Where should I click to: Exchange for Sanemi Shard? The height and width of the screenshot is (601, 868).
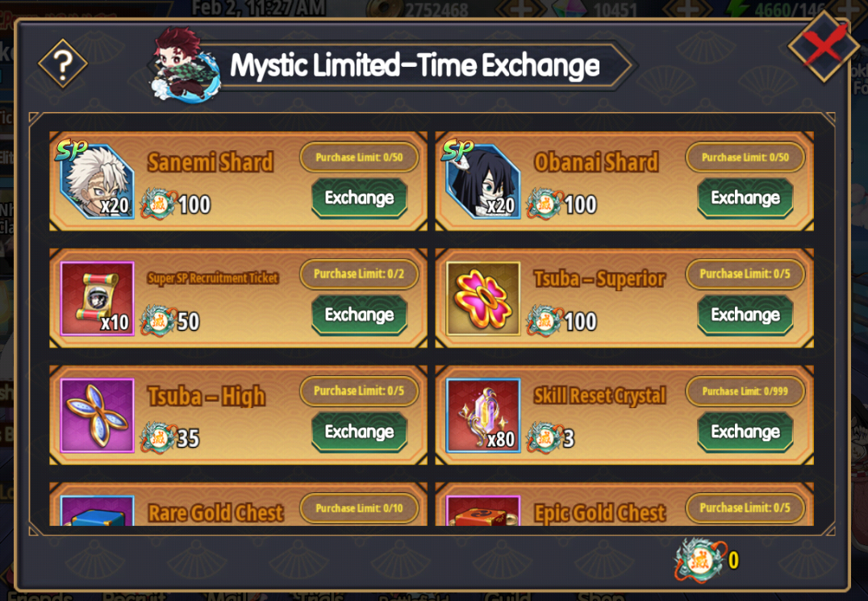coord(359,198)
